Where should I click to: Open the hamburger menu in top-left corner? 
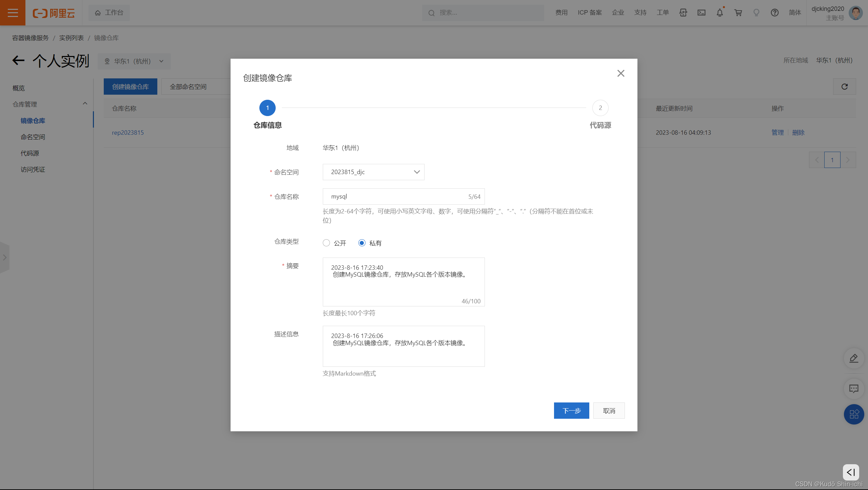(13, 13)
